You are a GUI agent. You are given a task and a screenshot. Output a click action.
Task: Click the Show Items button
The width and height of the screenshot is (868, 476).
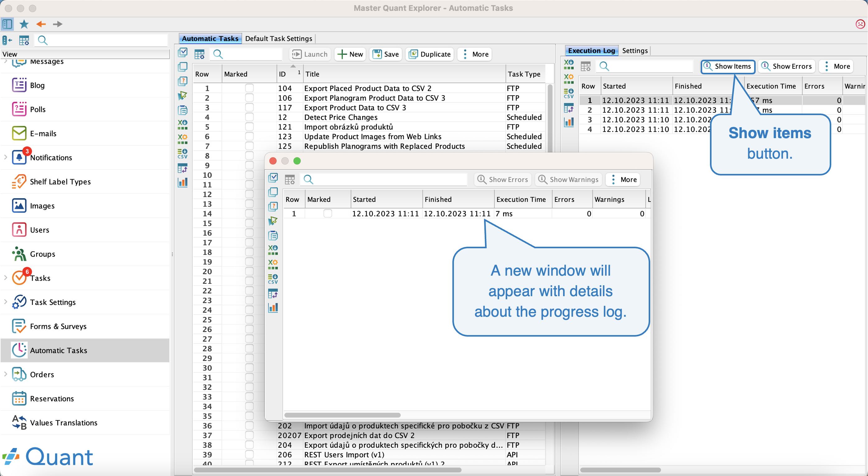tap(728, 66)
